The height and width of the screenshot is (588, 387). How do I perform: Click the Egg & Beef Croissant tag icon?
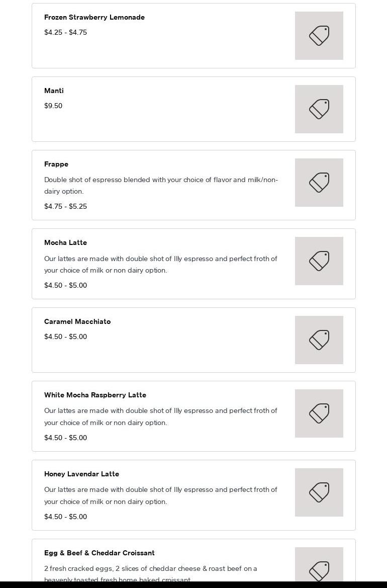(x=319, y=571)
